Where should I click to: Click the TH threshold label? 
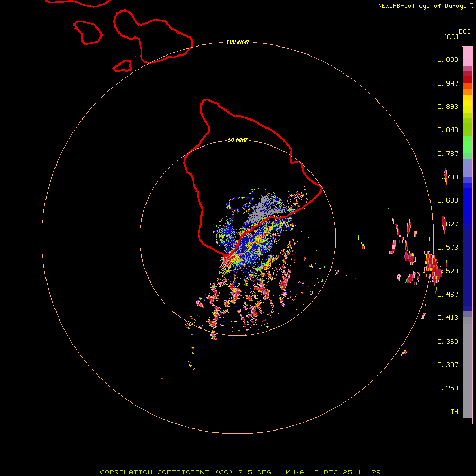454,412
